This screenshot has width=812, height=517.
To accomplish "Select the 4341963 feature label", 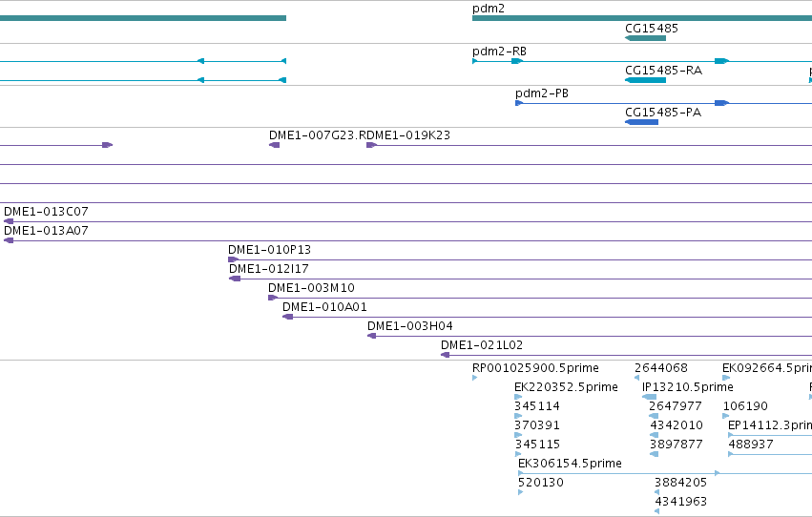I will click(680, 502).
